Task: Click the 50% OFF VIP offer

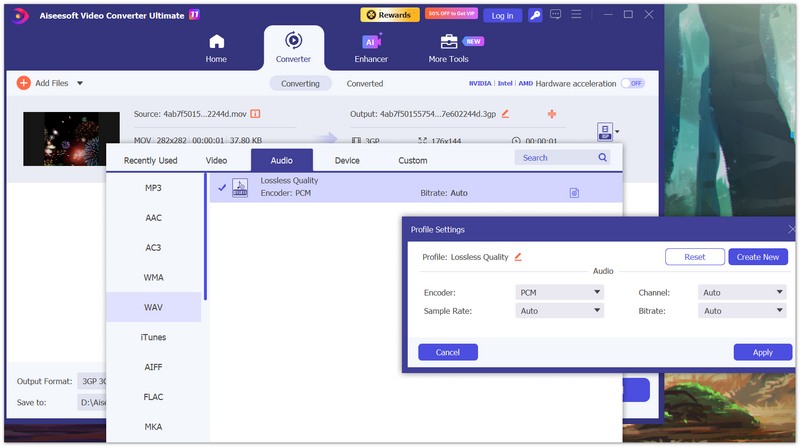Action: 451,14
